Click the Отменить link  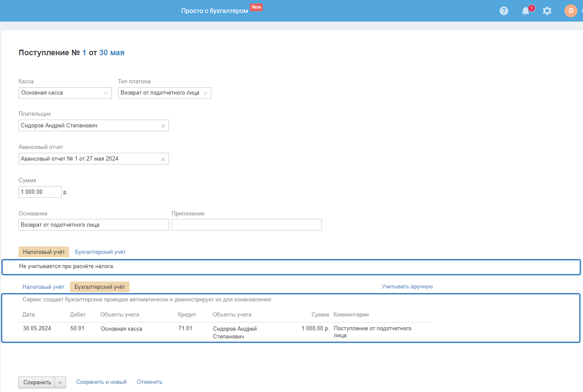pos(150,382)
